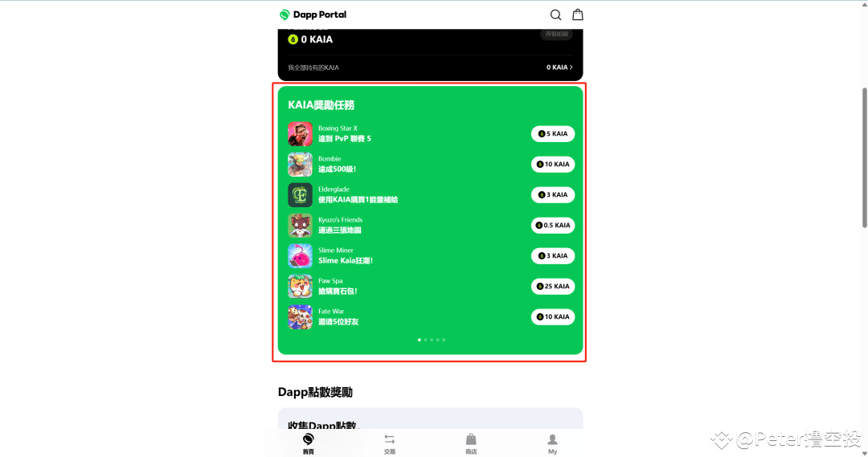Go to the 首頁 home tab
The width and height of the screenshot is (868, 457).
309,443
